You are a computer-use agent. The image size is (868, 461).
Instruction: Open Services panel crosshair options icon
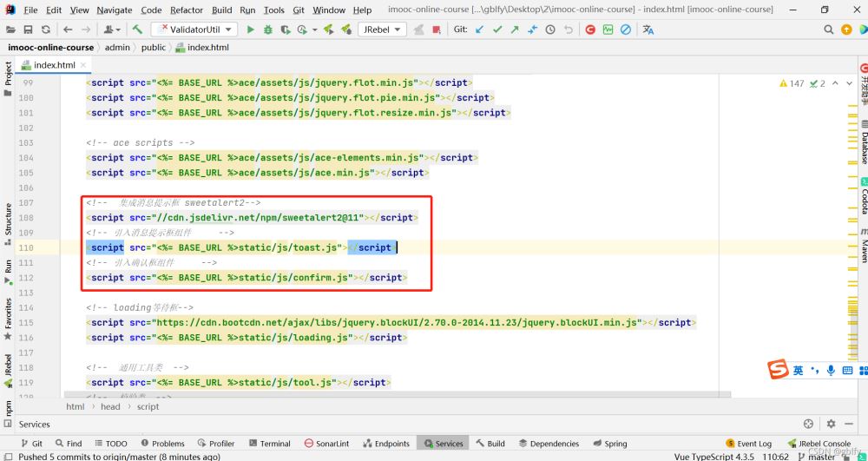coord(808,424)
